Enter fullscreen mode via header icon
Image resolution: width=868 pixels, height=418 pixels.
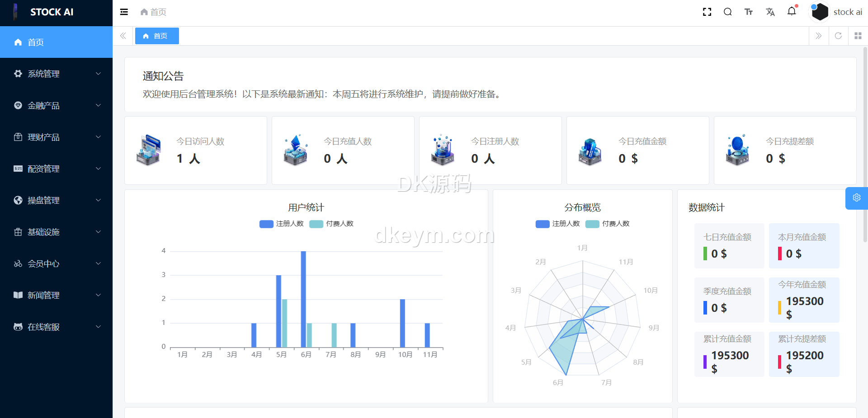click(x=707, y=12)
